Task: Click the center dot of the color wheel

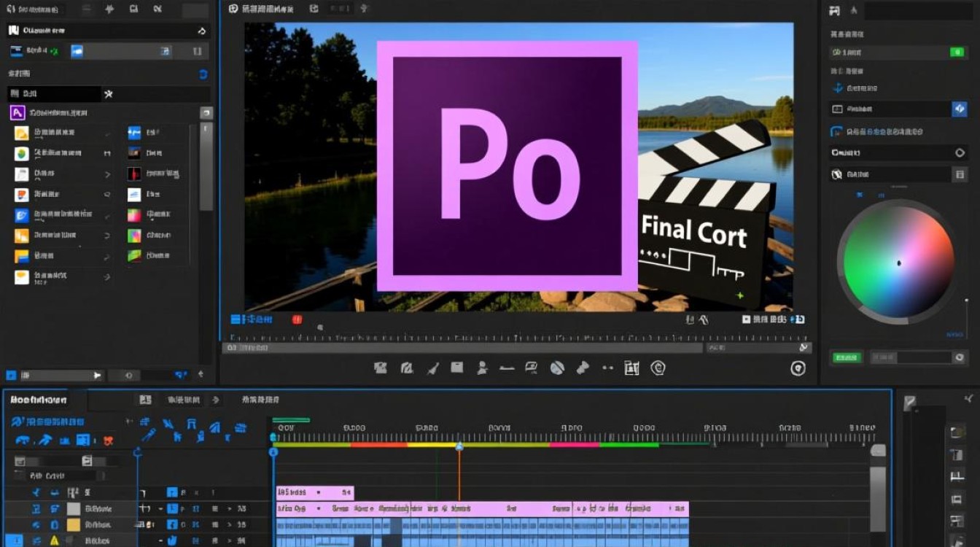Action: tap(899, 263)
